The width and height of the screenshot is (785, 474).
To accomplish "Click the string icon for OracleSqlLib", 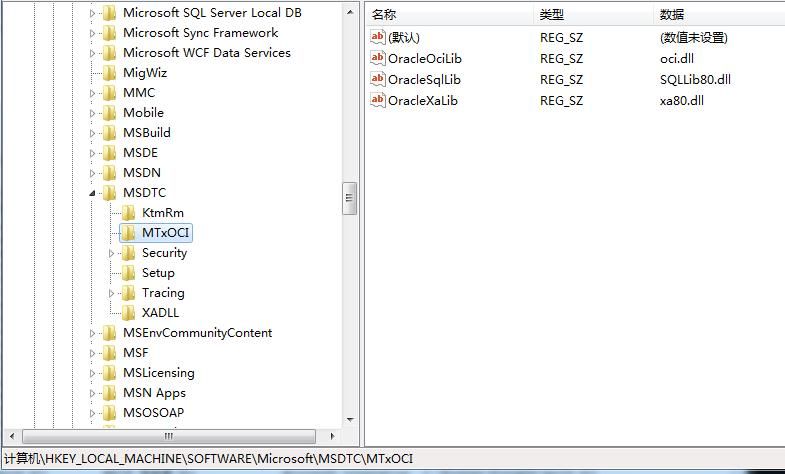I will click(x=377, y=79).
